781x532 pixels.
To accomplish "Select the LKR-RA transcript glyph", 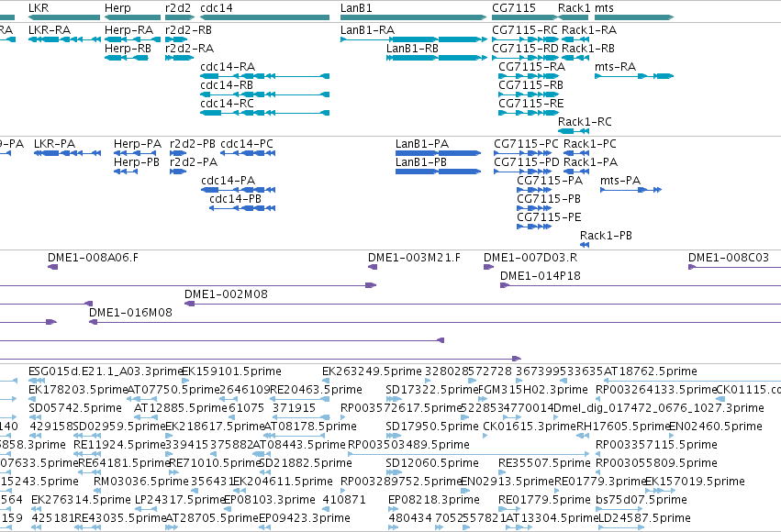I will [x=65, y=39].
